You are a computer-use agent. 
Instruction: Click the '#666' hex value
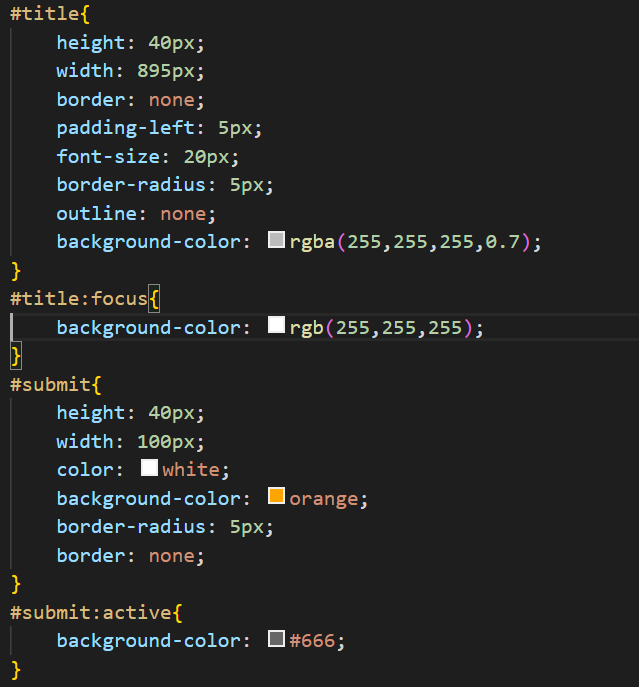click(312, 641)
